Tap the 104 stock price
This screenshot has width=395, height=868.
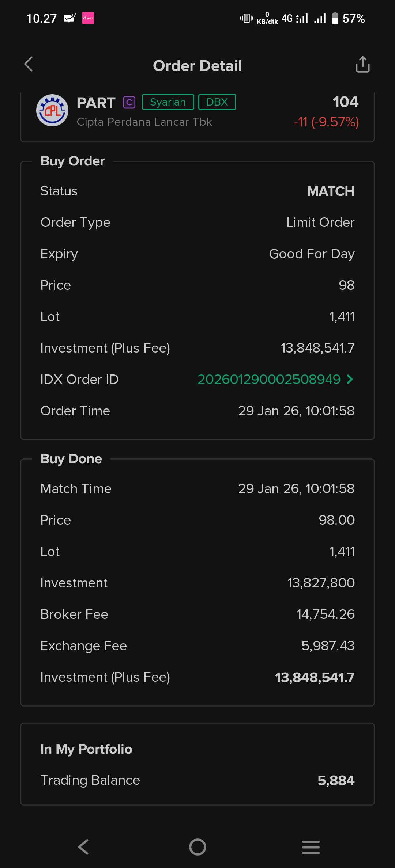pos(345,102)
